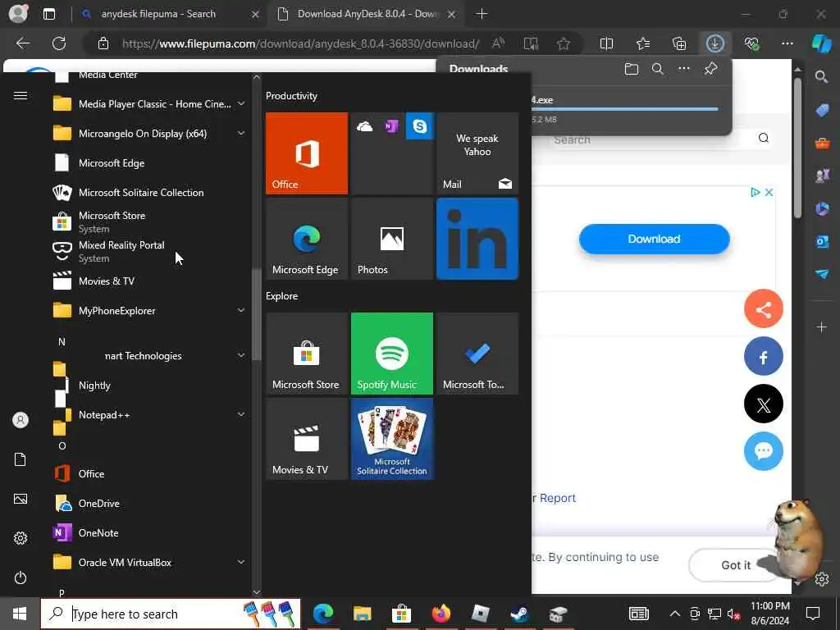Open the Microsoft Solitaire Collection tile
Image resolution: width=840 pixels, height=630 pixels.
tap(391, 440)
